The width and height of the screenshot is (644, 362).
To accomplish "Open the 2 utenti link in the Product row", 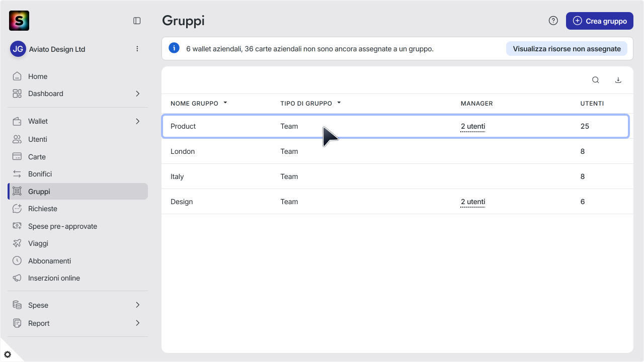I will click(473, 126).
